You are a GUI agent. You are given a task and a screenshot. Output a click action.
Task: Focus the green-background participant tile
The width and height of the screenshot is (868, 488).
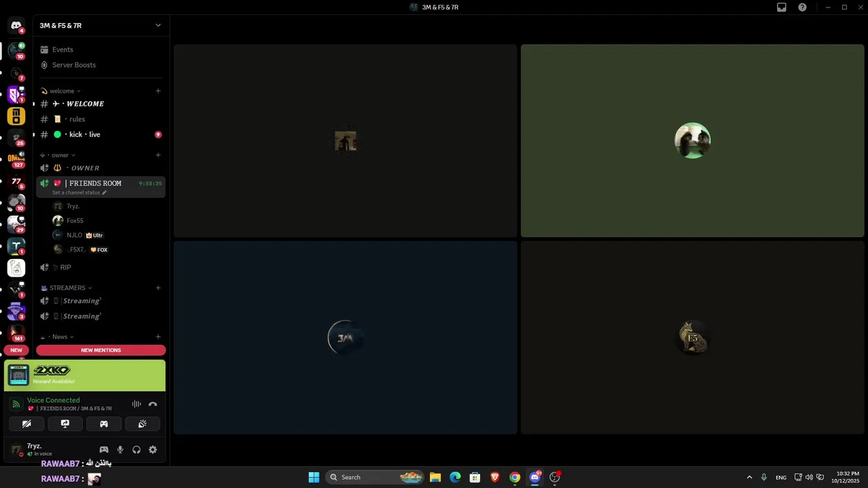click(x=692, y=141)
